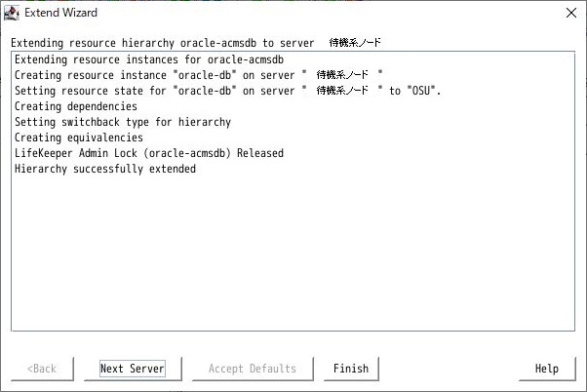
Task: Click the 'Setting switchback type for hierarchy' entry
Action: coord(123,122)
